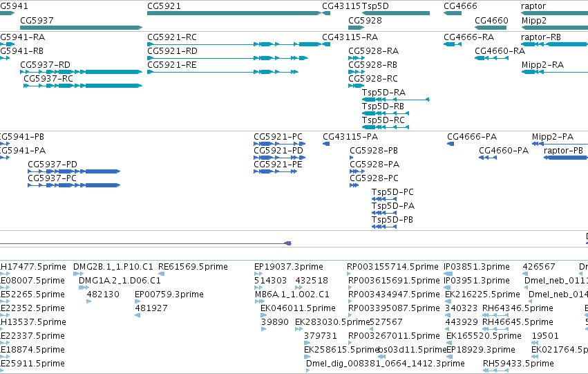This screenshot has width=588, height=374.
Task: Select transcript CG5928-RB
Action: click(357, 72)
